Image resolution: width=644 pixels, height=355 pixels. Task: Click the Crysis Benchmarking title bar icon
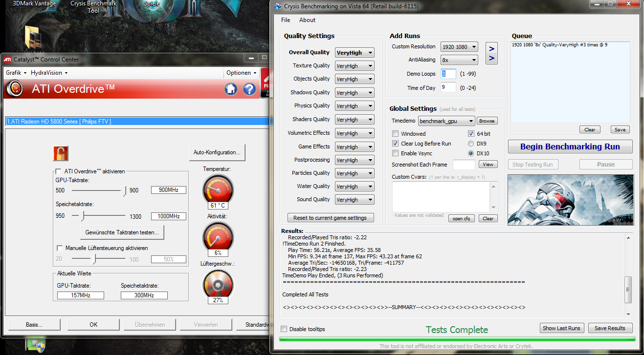click(278, 6)
